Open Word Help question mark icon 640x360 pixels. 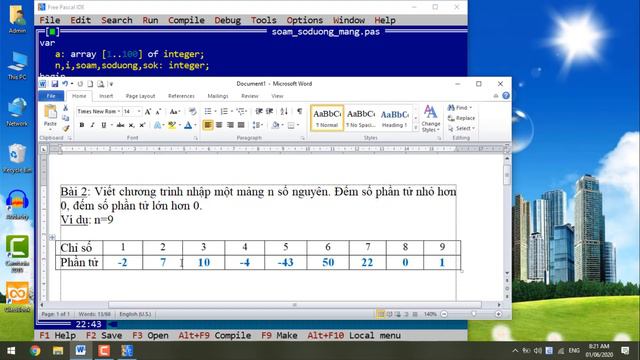(x=506, y=96)
